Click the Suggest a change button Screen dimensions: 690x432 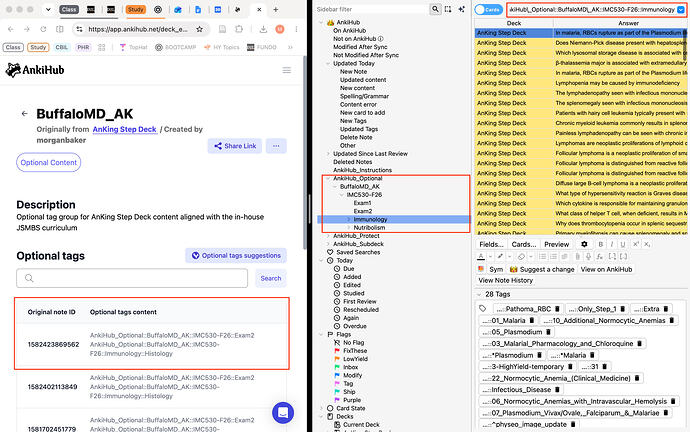click(542, 269)
